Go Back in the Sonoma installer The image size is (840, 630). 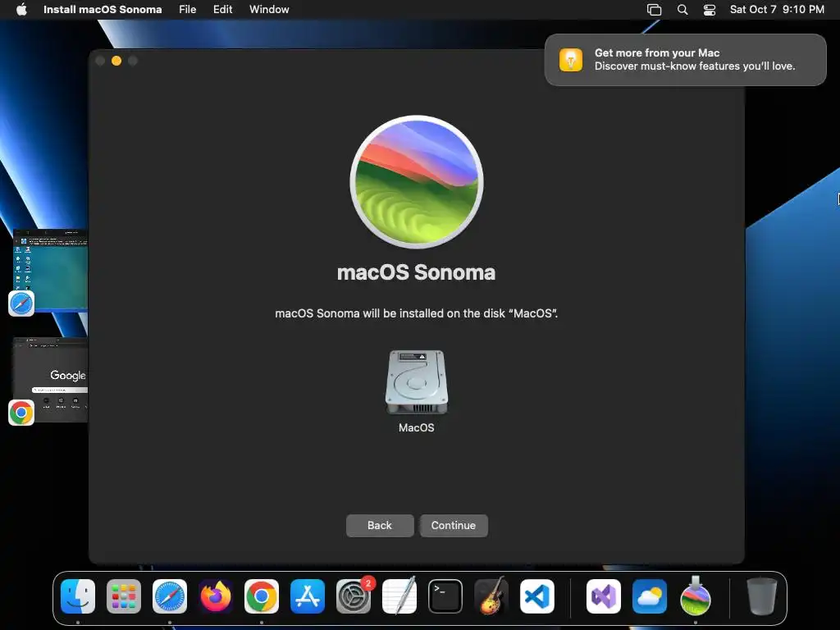tap(379, 526)
